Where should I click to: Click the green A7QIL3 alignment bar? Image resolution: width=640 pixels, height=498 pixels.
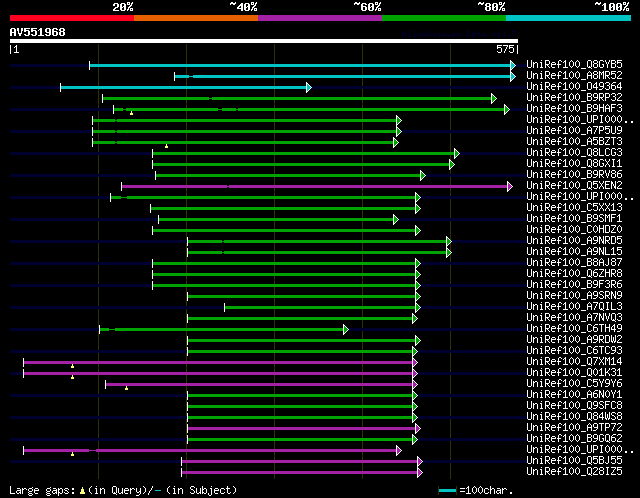pyautogui.click(x=320, y=307)
